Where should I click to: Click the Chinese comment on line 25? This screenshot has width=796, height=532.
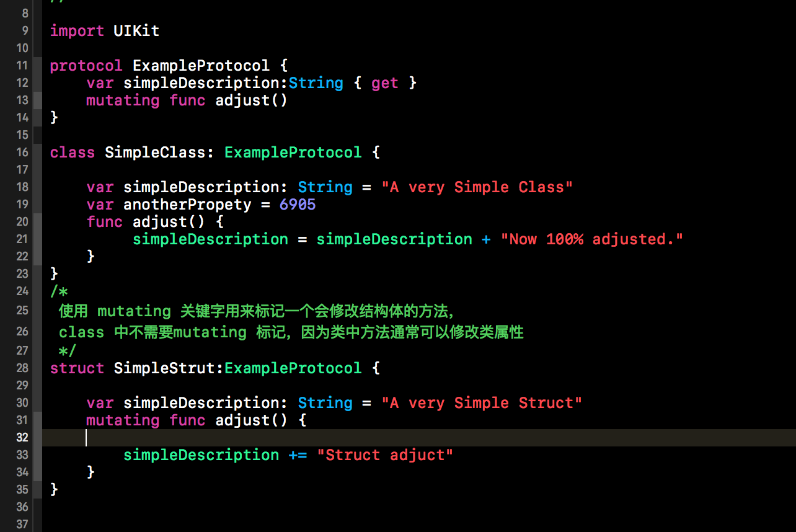(258, 311)
